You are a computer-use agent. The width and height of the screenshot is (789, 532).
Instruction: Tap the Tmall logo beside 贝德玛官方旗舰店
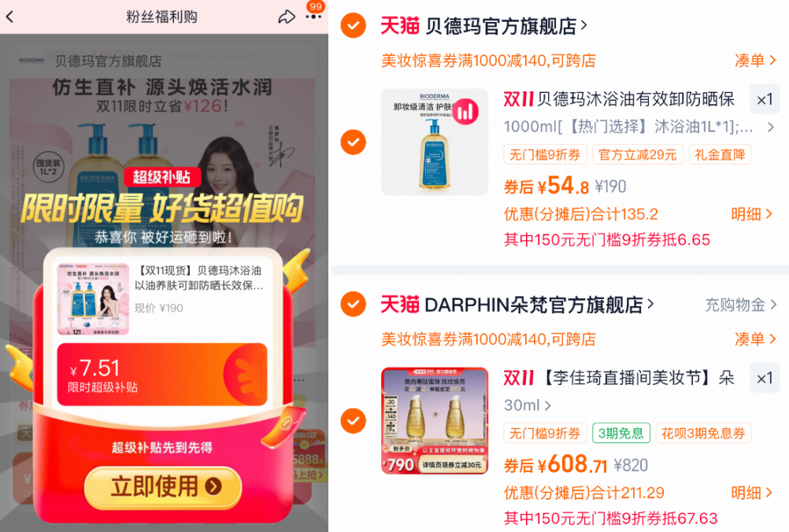pos(399,25)
